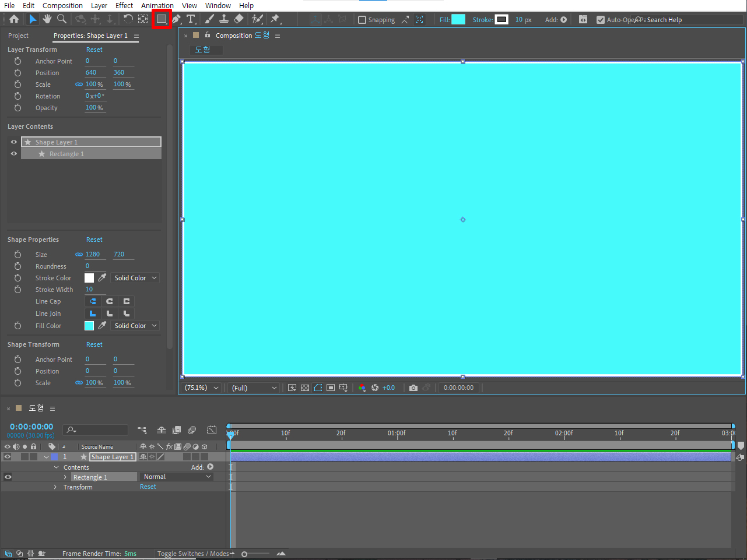Select the Selection arrow tool
The height and width of the screenshot is (560, 747).
tap(33, 19)
